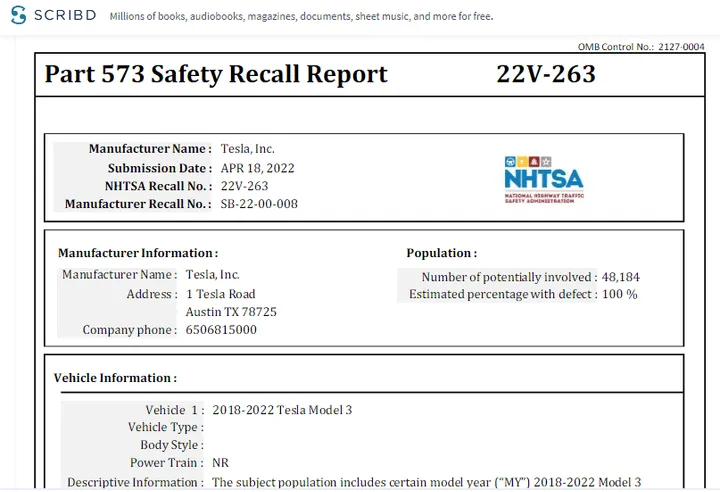Image resolution: width=720 pixels, height=492 pixels.
Task: Click the Part 573 Safety Recall Report title
Action: click(216, 74)
